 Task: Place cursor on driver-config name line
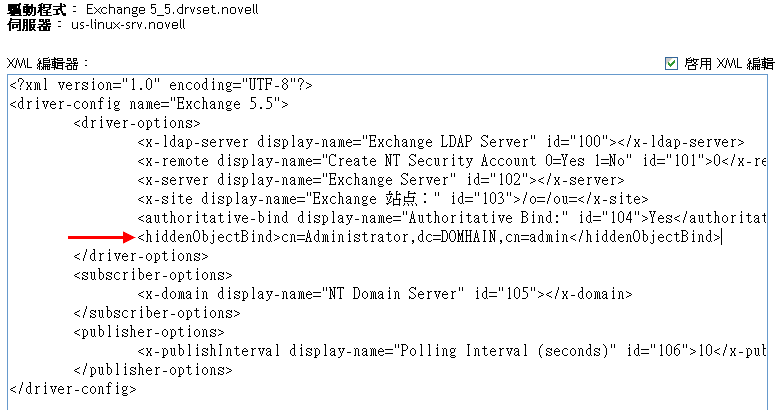coord(148,104)
